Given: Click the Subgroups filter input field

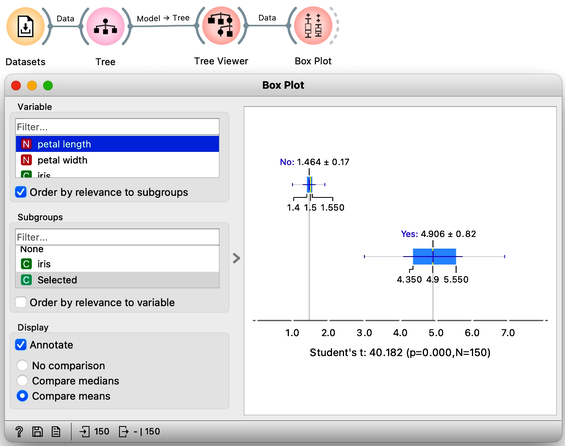Looking at the screenshot, I should pyautogui.click(x=117, y=237).
